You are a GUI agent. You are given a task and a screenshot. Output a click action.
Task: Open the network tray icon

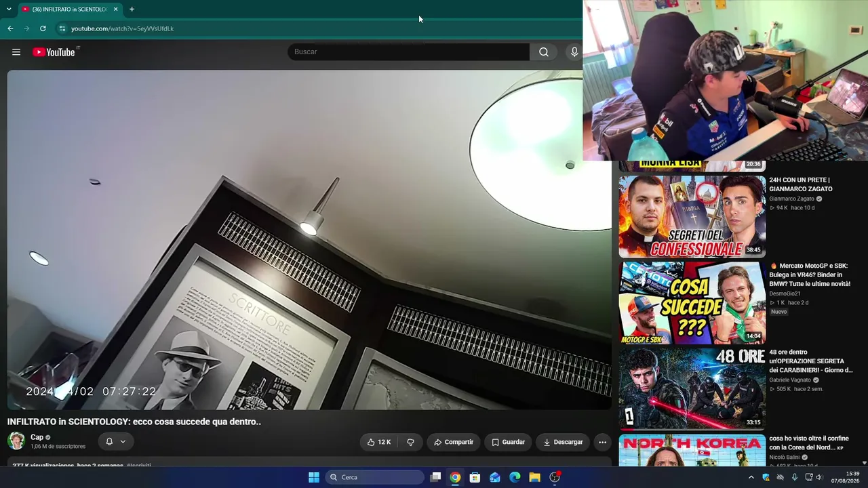click(x=808, y=477)
